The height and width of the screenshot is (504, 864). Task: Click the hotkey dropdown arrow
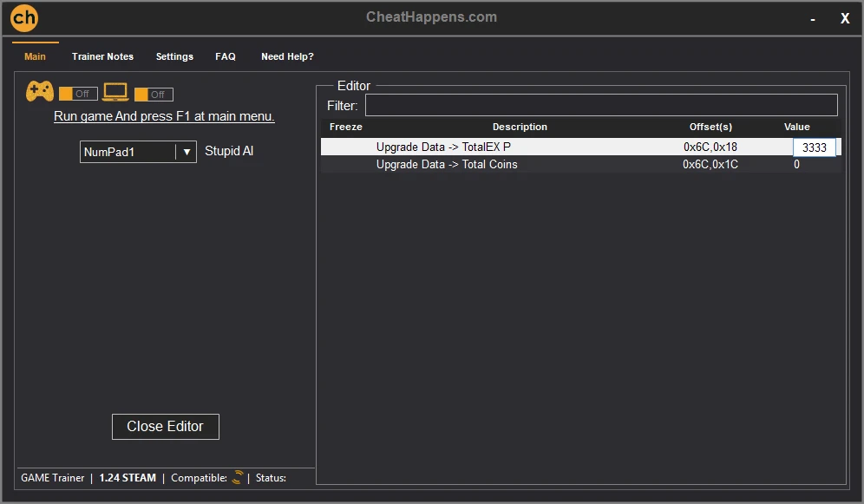(187, 152)
